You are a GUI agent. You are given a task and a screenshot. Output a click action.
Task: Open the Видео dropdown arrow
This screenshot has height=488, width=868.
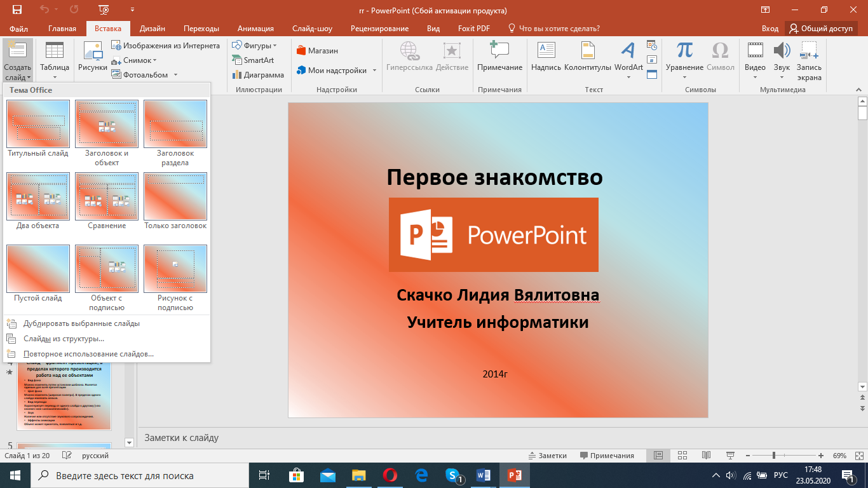click(x=755, y=78)
